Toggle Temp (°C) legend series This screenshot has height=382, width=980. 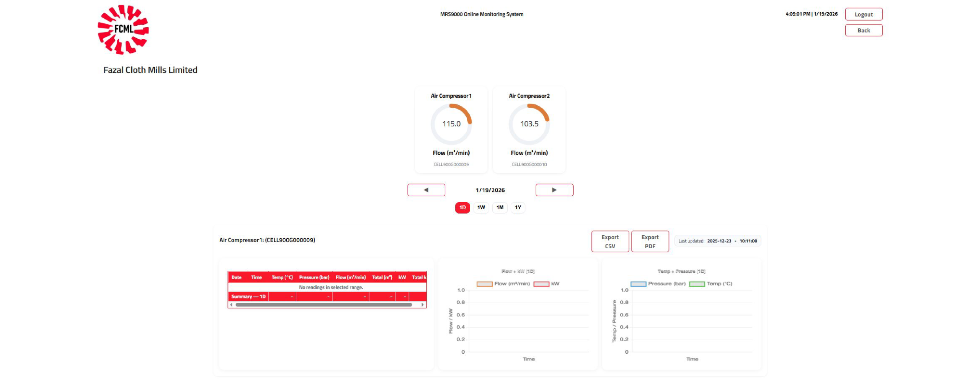(710, 284)
